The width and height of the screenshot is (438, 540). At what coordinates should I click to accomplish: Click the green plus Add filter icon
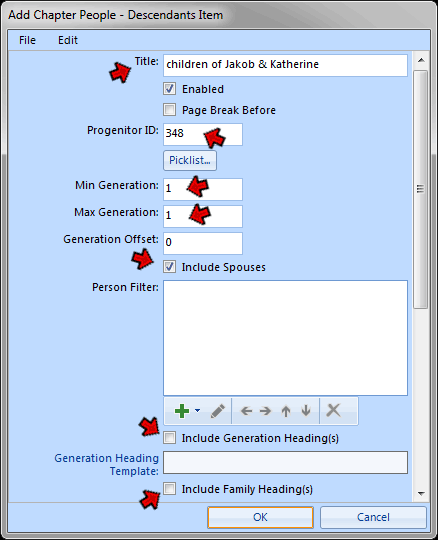click(182, 411)
